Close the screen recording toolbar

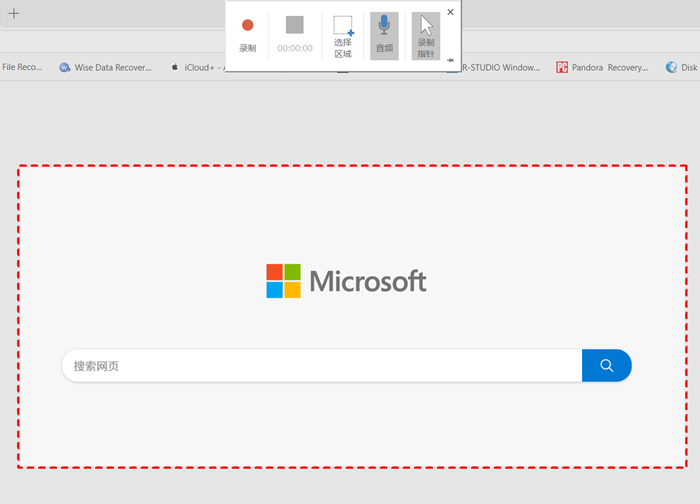click(x=450, y=12)
